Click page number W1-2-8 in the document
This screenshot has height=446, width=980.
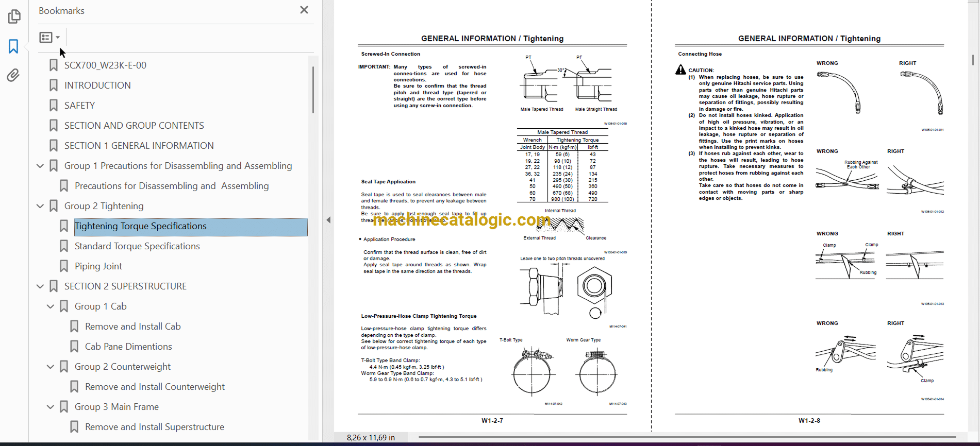pos(809,421)
